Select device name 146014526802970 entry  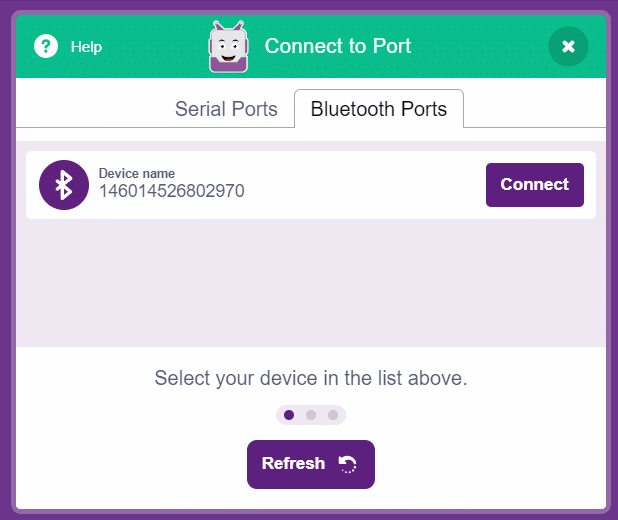(171, 191)
